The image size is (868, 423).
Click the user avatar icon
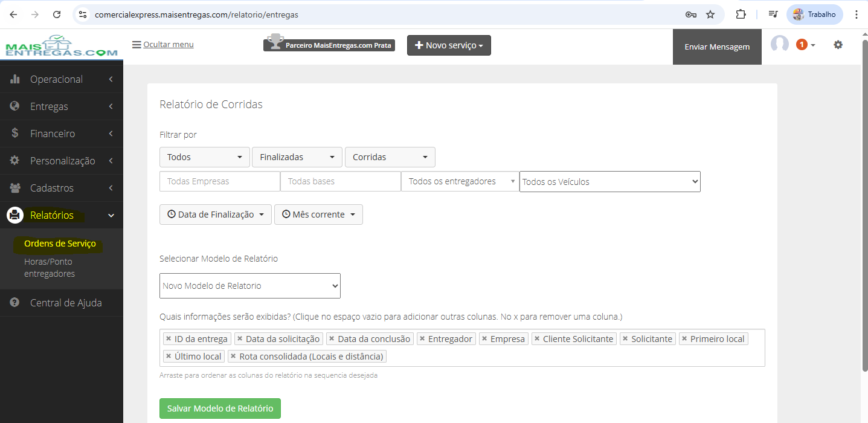tap(780, 44)
